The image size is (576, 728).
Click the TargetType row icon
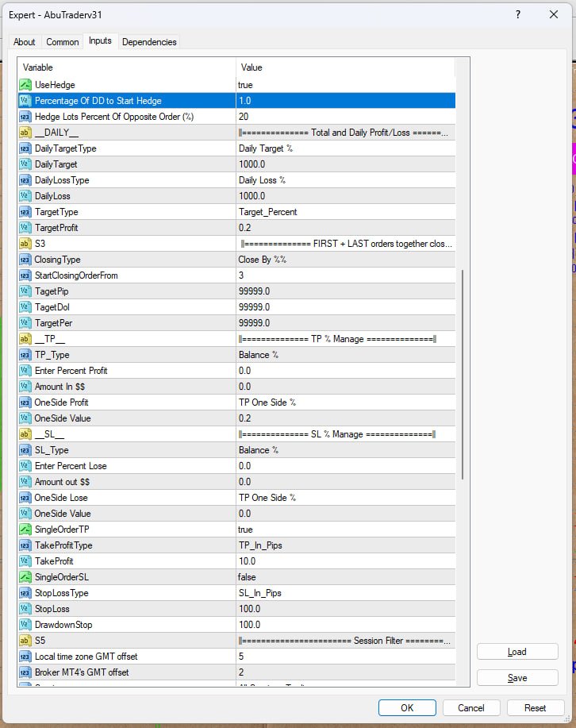[25, 212]
